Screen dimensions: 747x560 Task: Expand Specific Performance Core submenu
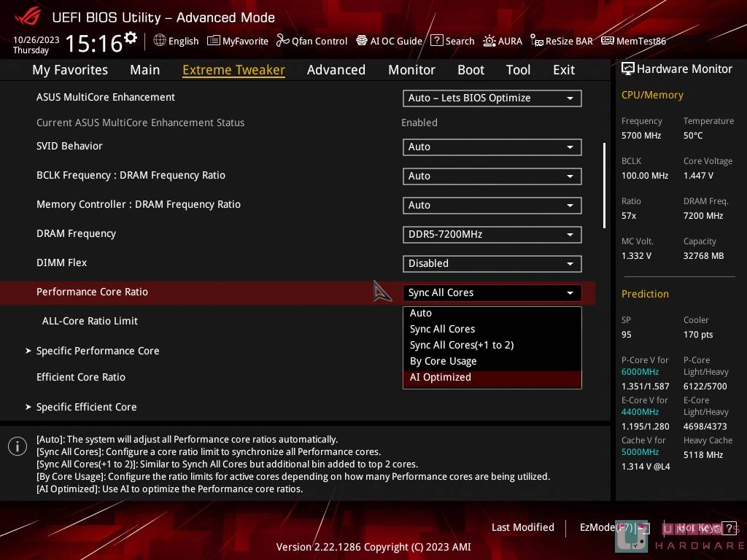(x=98, y=351)
